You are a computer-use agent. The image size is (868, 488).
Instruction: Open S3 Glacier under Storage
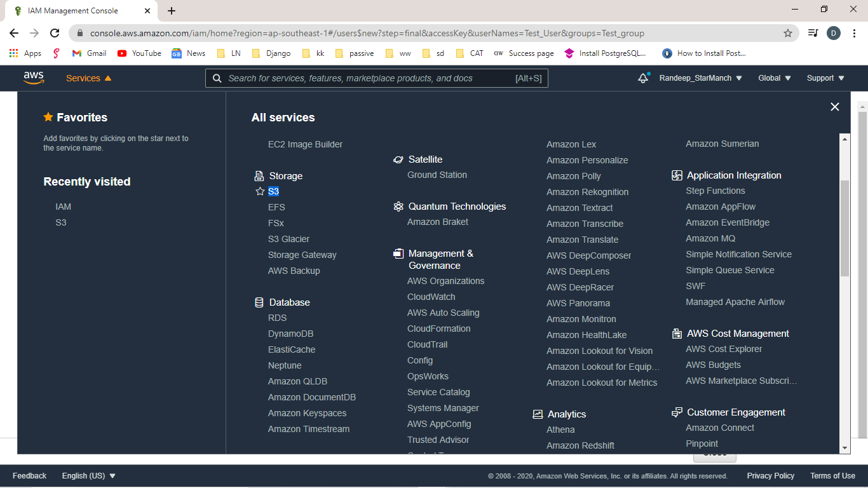288,239
